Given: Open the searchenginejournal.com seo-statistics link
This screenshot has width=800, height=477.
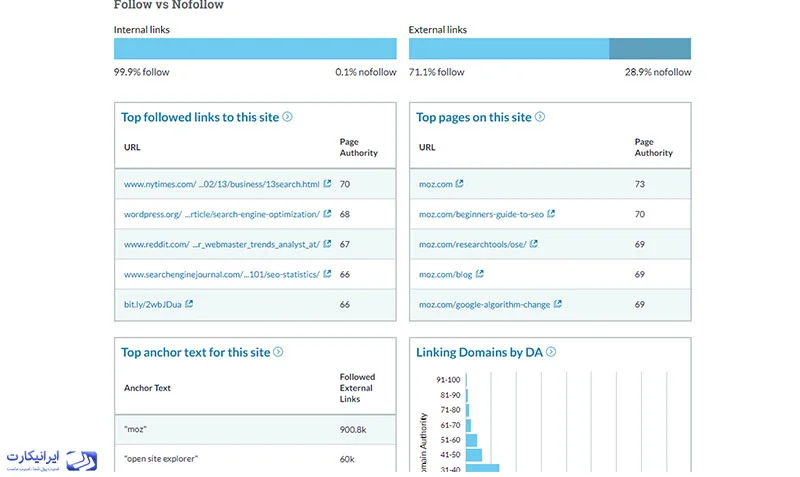Looking at the screenshot, I should coord(222,274).
